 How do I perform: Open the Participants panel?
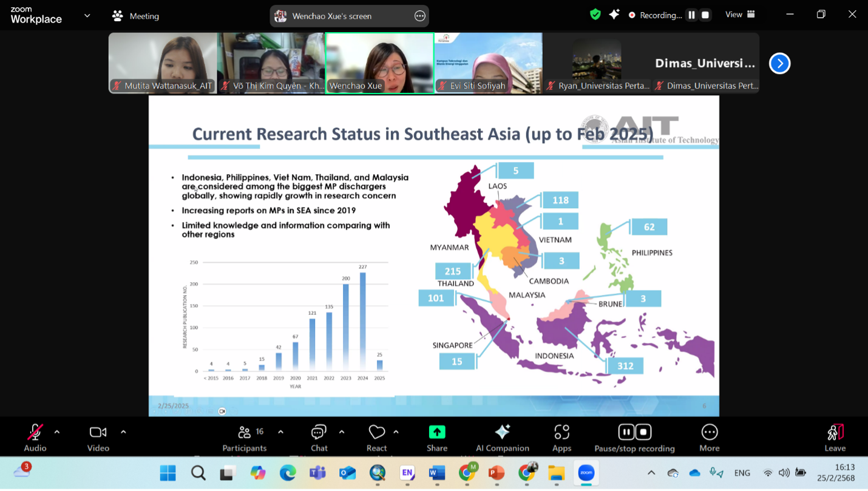[x=245, y=438]
